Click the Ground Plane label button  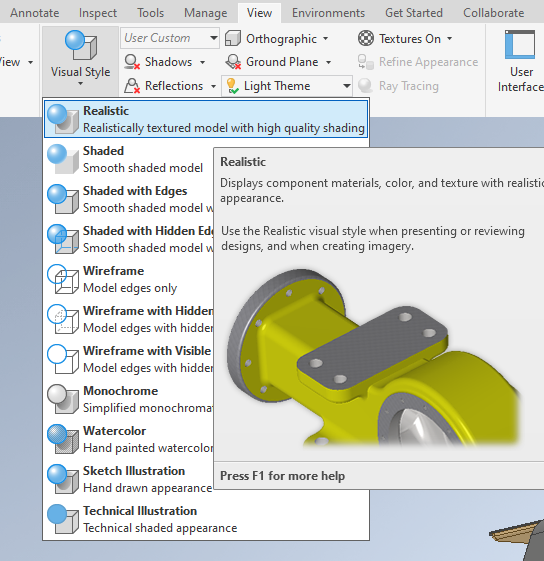pos(282,62)
